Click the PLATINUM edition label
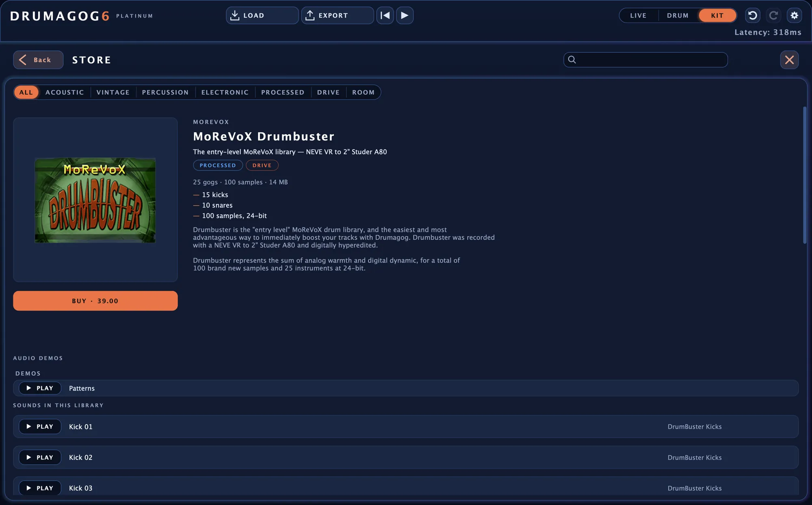This screenshot has height=505, width=812. [x=134, y=16]
